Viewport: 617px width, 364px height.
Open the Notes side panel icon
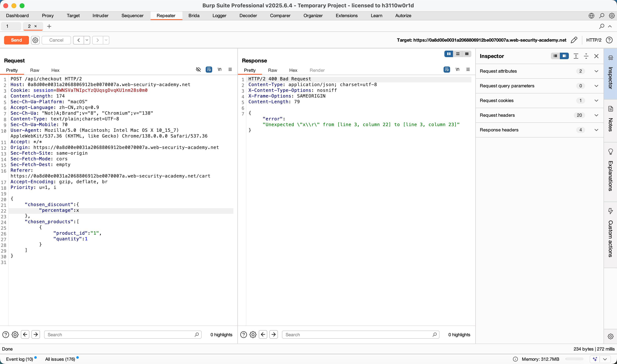(x=610, y=109)
